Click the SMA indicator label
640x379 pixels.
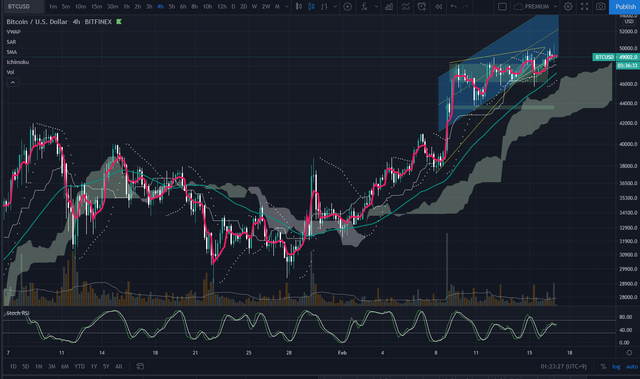pyautogui.click(x=11, y=52)
